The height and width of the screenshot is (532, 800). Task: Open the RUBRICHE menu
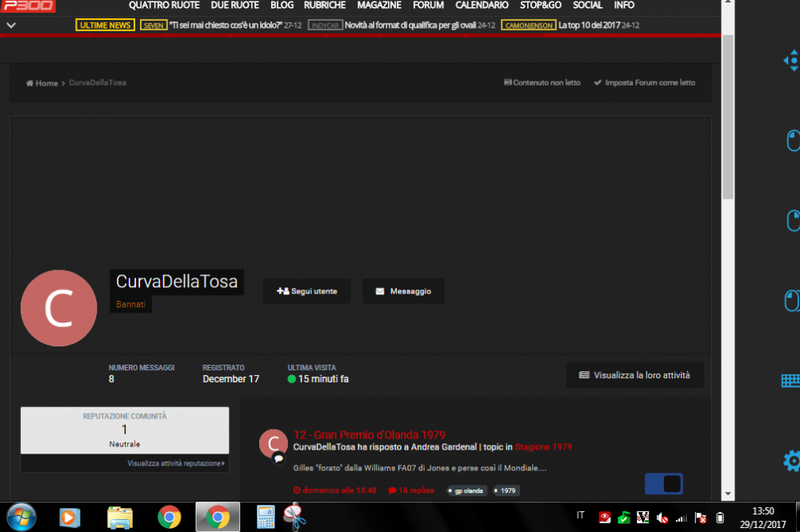[x=325, y=6]
